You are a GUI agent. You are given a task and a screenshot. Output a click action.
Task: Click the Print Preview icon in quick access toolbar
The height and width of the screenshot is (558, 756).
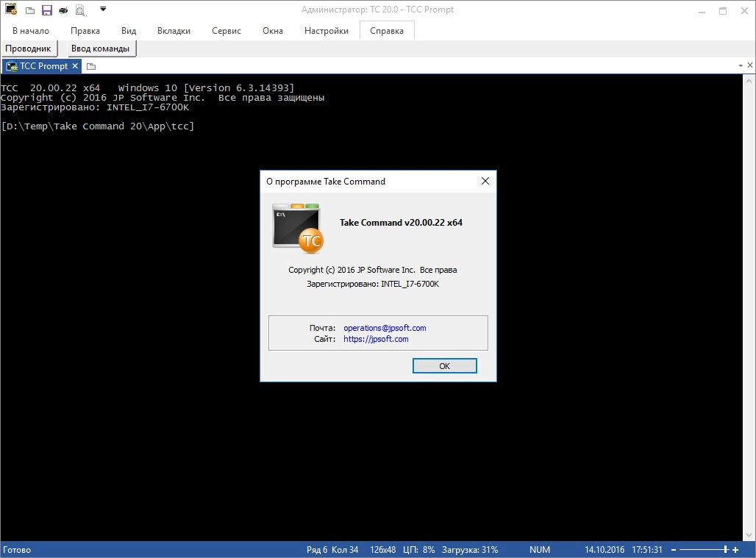pos(80,10)
